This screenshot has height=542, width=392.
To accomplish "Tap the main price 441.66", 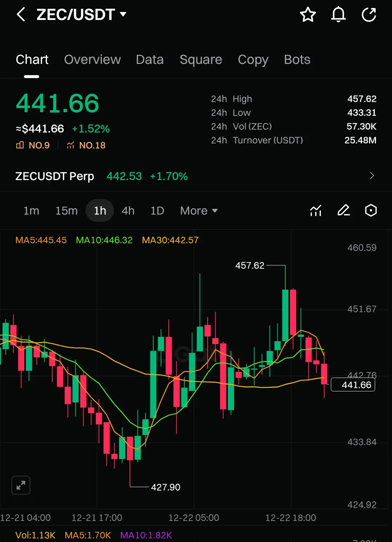I will tap(57, 103).
